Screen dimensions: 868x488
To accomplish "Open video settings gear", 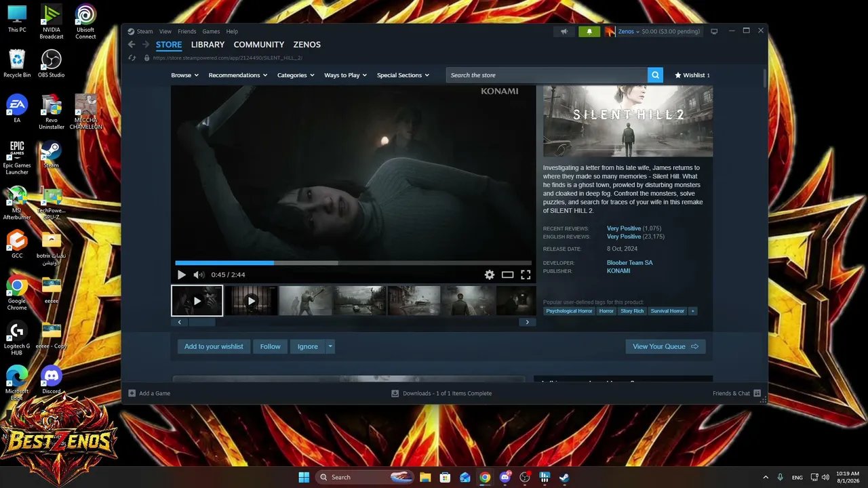I will pos(490,274).
